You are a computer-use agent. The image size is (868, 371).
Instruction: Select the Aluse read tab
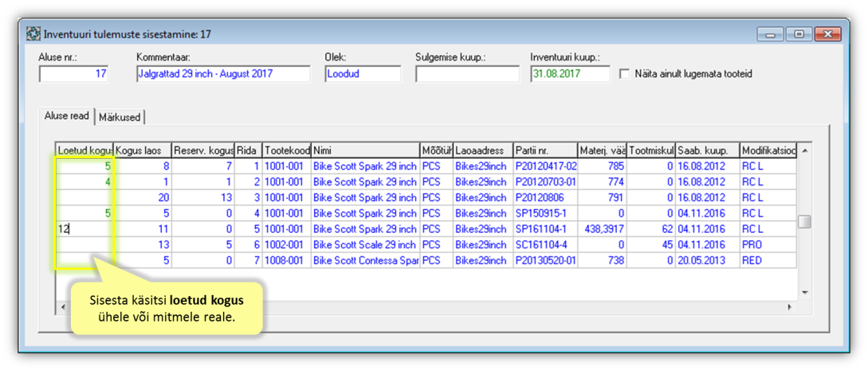click(x=66, y=116)
